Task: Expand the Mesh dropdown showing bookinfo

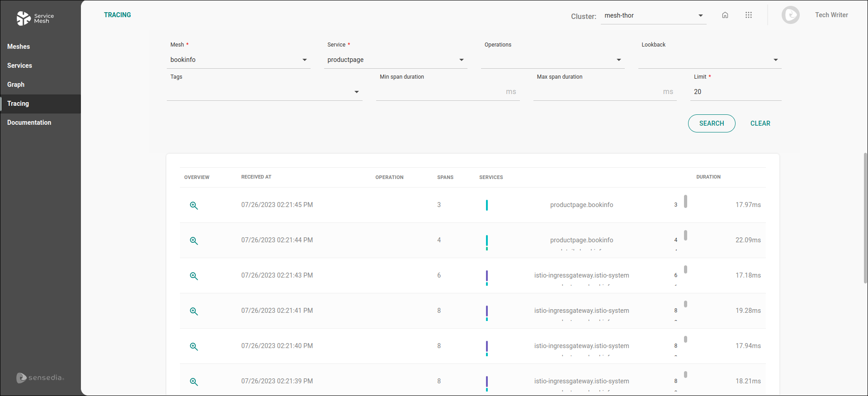Action: click(x=239, y=60)
